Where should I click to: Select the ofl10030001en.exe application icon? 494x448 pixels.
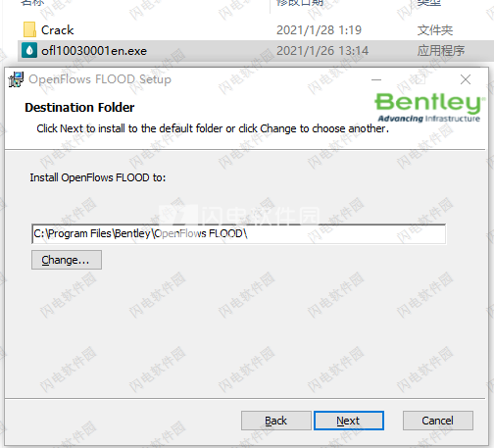[x=29, y=51]
